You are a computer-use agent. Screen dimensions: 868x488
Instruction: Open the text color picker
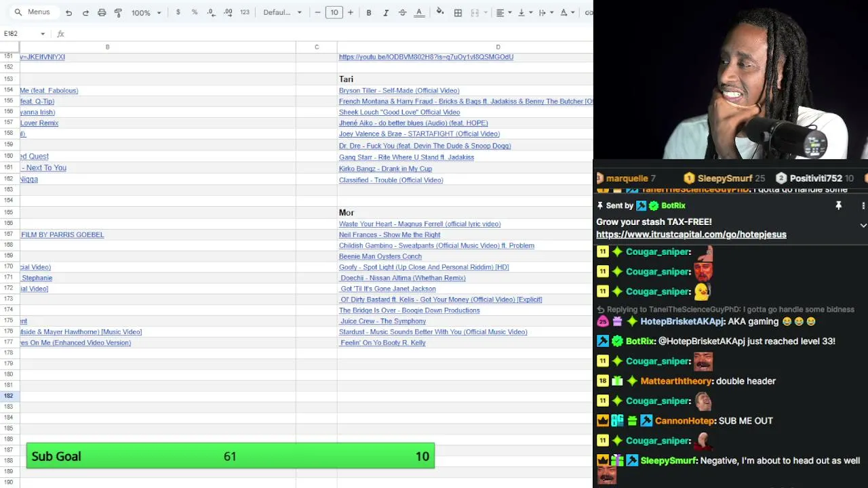tap(419, 12)
